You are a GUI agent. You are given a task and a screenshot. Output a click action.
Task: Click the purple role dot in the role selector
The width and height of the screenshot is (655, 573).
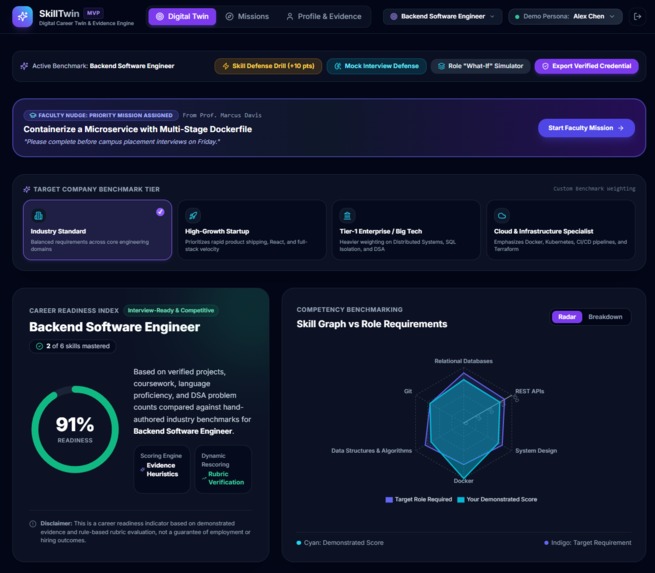pos(394,17)
